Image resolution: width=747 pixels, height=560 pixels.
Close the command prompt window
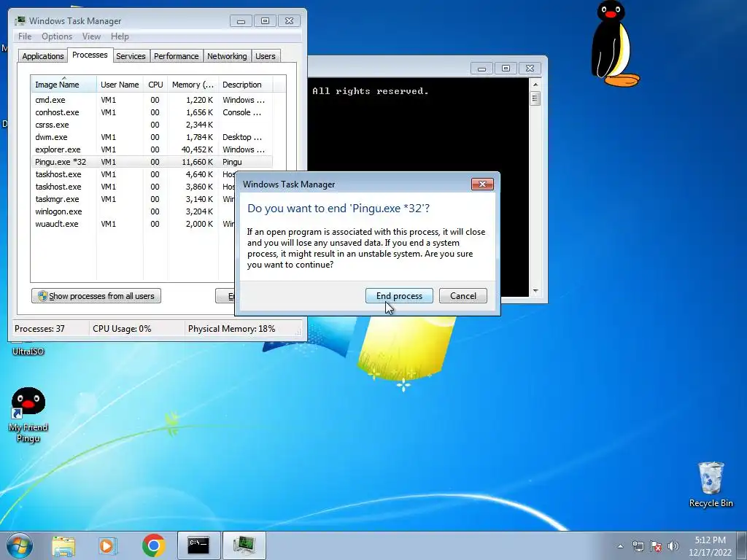(530, 69)
